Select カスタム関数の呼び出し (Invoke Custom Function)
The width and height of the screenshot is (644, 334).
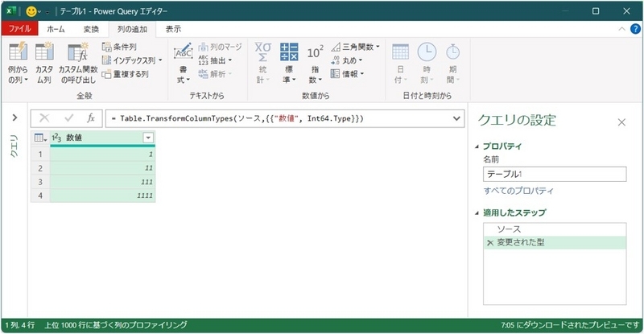pos(78,63)
